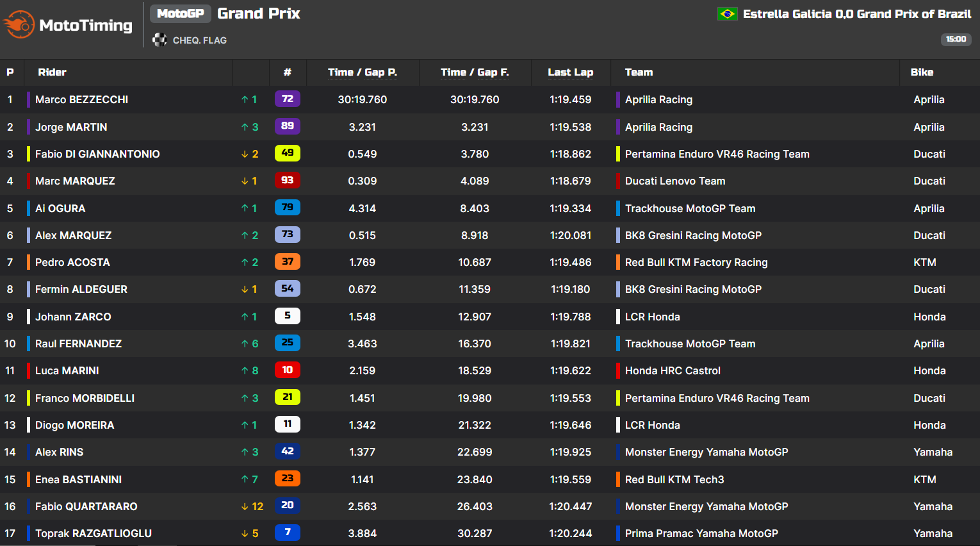The height and width of the screenshot is (546, 980).
Task: Open Toprak RAZGATLIOGLU rider entry
Action: (94, 533)
